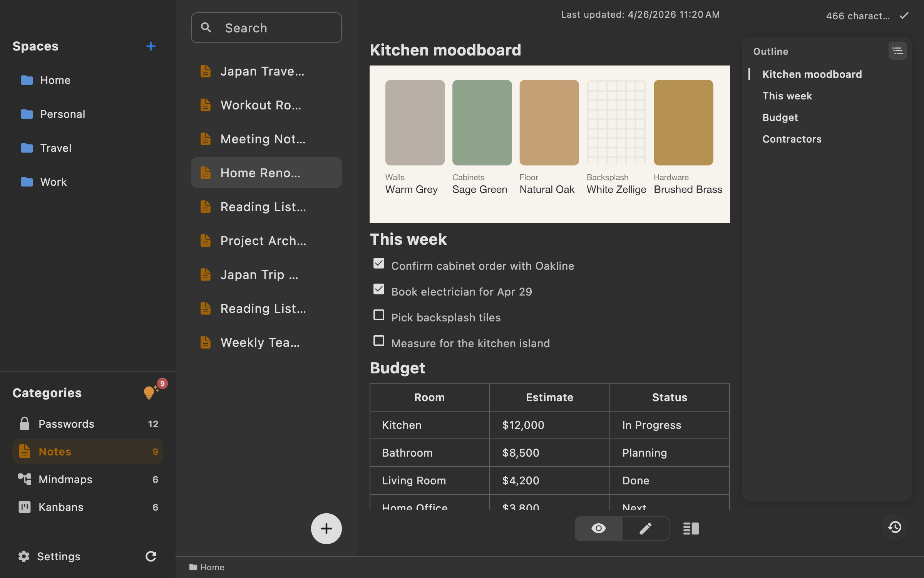Click the Home breadcrumb at bottom

tap(207, 567)
